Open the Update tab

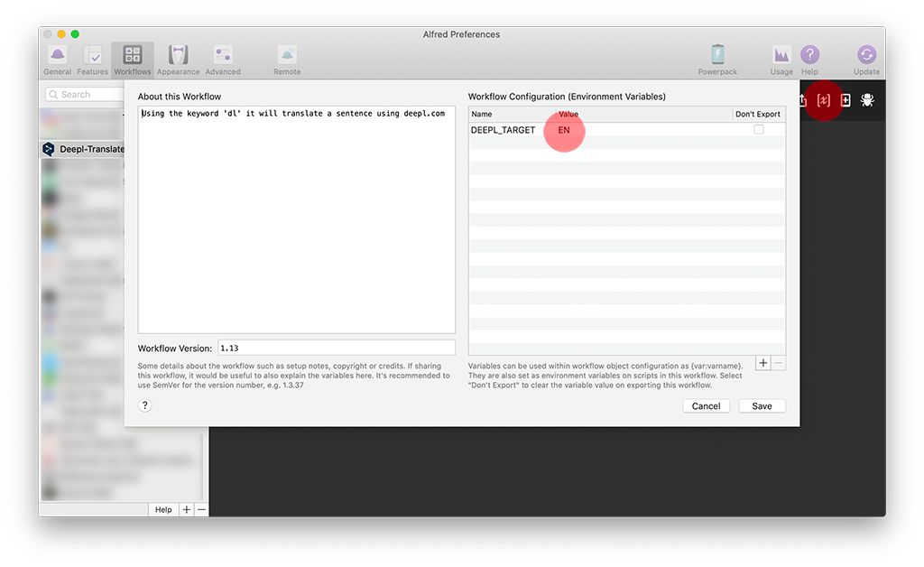pos(866,60)
